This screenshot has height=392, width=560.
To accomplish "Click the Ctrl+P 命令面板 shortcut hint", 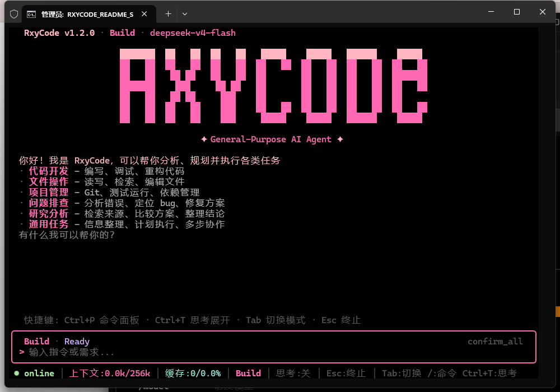I will click(102, 320).
